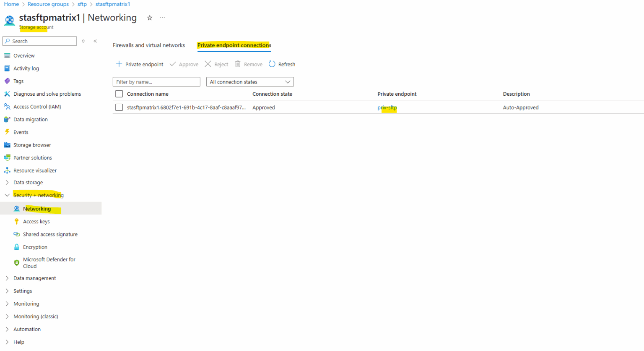The height and width of the screenshot is (351, 644).
Task: Add a new Private endpoint
Action: pos(139,64)
